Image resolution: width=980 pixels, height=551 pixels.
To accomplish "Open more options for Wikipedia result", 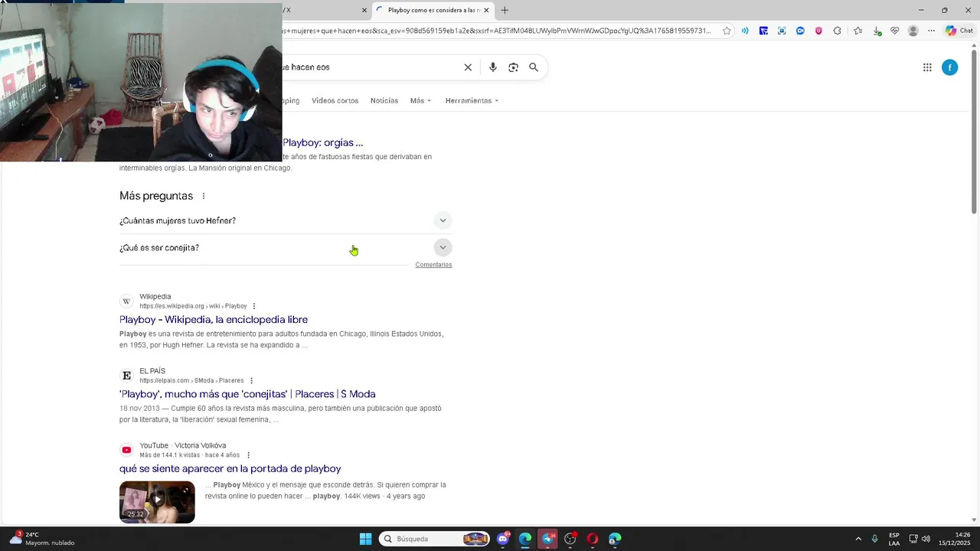I will (x=254, y=306).
